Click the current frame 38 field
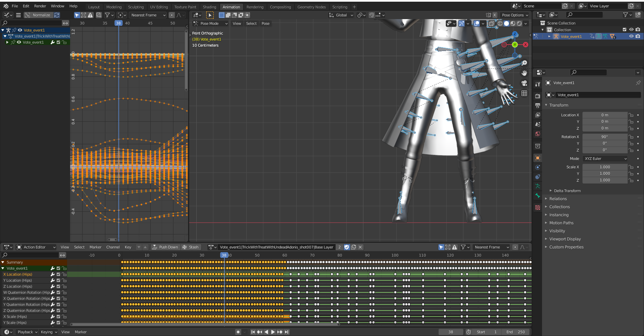Image resolution: width=644 pixels, height=336 pixels. coord(451,332)
